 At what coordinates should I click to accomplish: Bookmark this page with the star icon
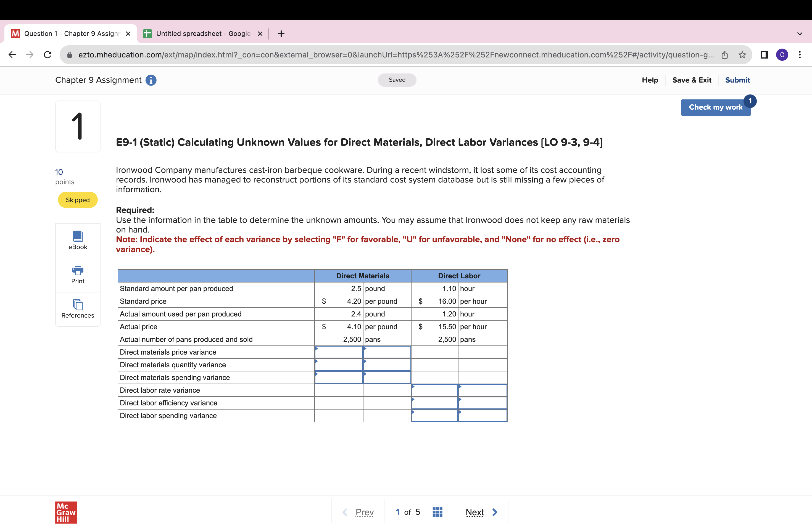coord(742,55)
